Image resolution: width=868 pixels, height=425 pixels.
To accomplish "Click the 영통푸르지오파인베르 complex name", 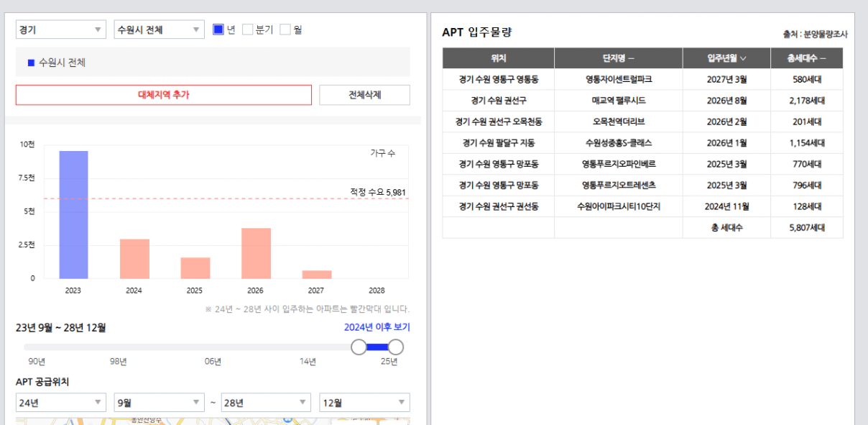I will click(619, 164).
